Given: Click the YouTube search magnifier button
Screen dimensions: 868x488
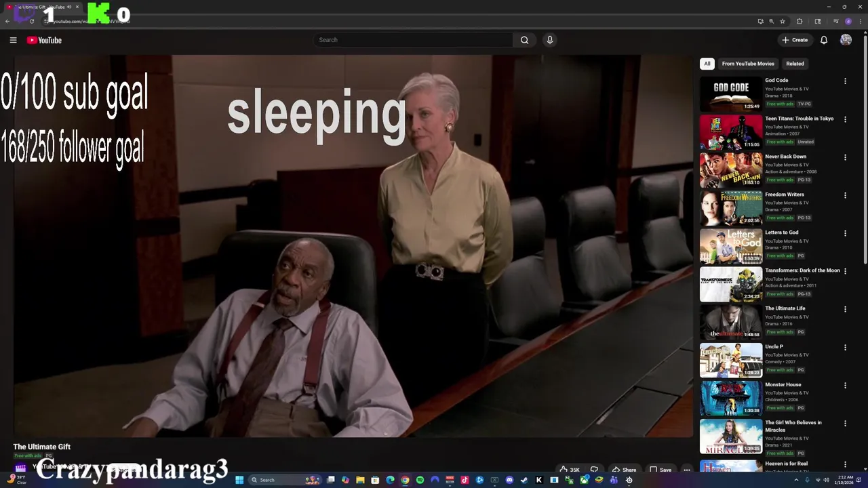Looking at the screenshot, I should pos(524,40).
